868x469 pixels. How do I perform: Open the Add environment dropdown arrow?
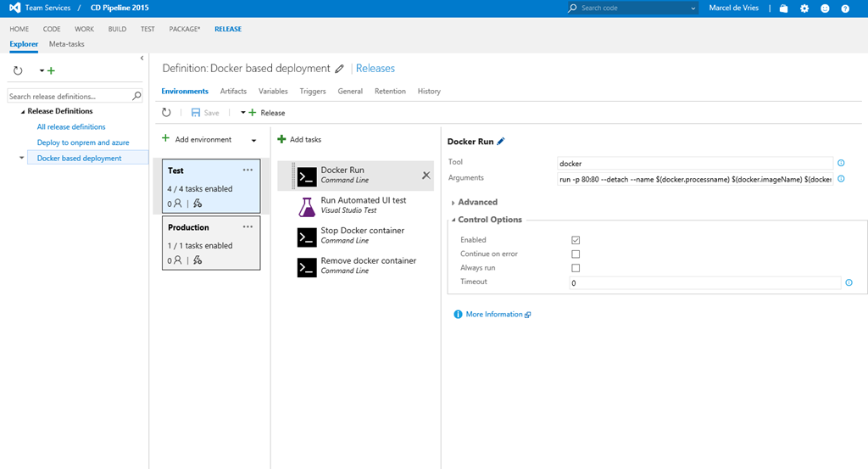click(x=253, y=140)
